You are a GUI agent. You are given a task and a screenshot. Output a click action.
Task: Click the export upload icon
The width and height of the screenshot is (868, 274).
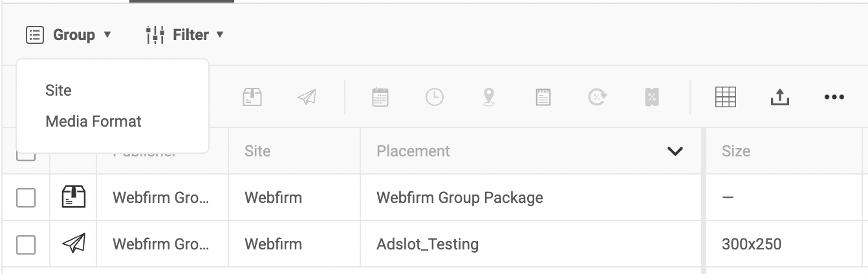(780, 97)
